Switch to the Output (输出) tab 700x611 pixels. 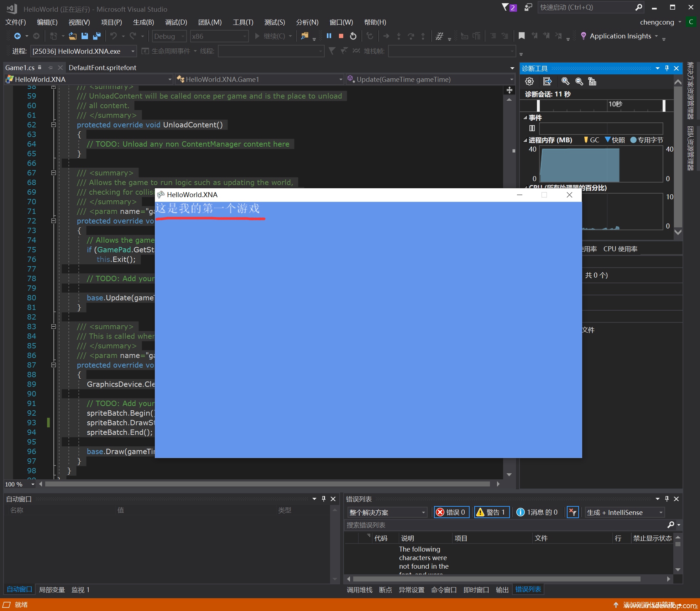coord(502,590)
